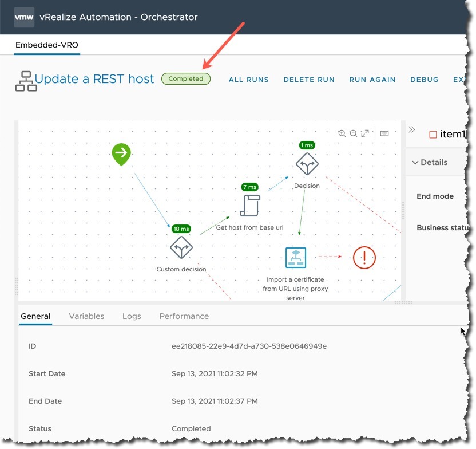Collapse the right side panel with double chevron
Screen dimensions: 476x449
coord(412,130)
